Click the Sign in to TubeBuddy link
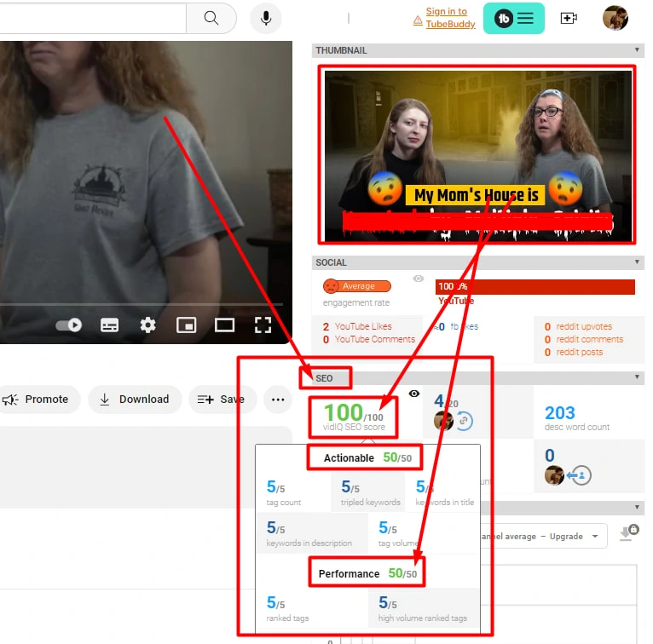Viewport: 653px width, 644px height. coord(448,17)
